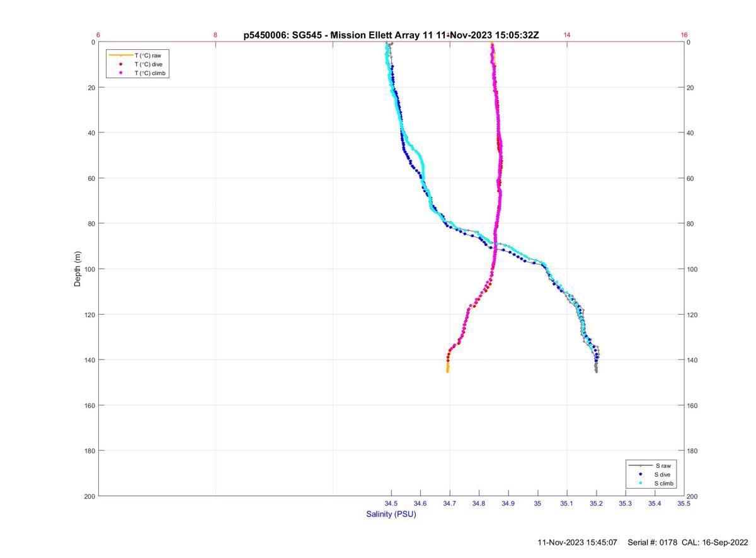Click salinity tick label 34.8
This screenshot has width=756, height=558.
click(479, 503)
